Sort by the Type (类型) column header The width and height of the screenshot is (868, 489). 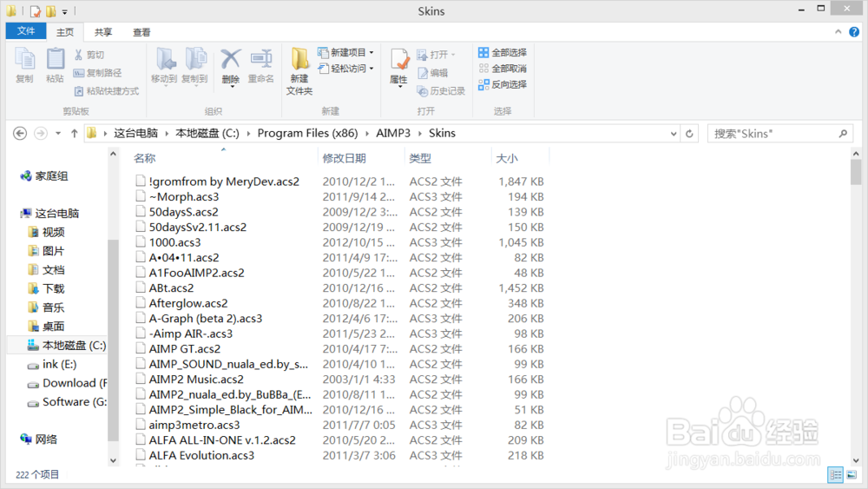tap(420, 158)
